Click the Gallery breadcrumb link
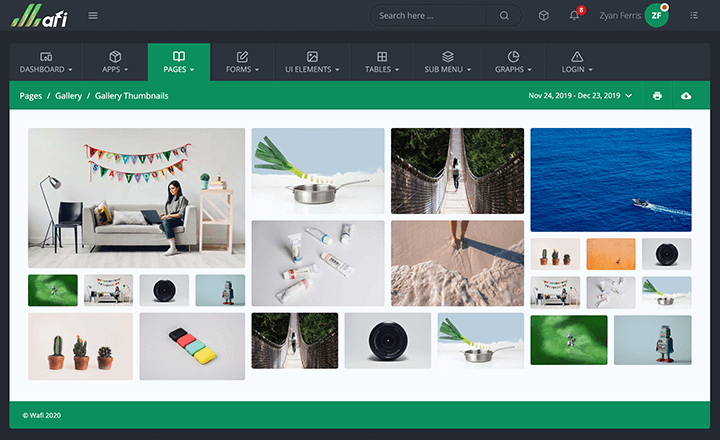 click(69, 96)
